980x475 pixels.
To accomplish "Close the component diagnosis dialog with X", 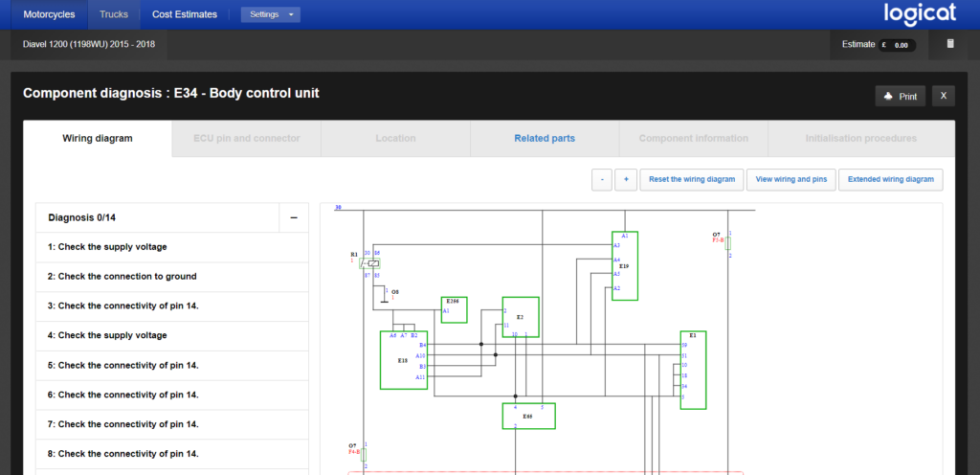I will pos(942,96).
